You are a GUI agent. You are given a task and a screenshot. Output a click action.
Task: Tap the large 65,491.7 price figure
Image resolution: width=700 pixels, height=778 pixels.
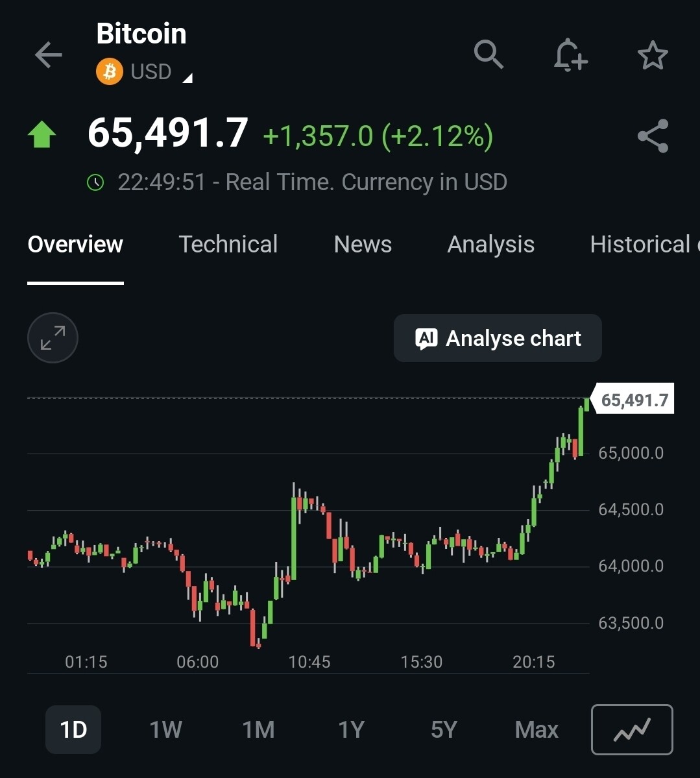(167, 133)
